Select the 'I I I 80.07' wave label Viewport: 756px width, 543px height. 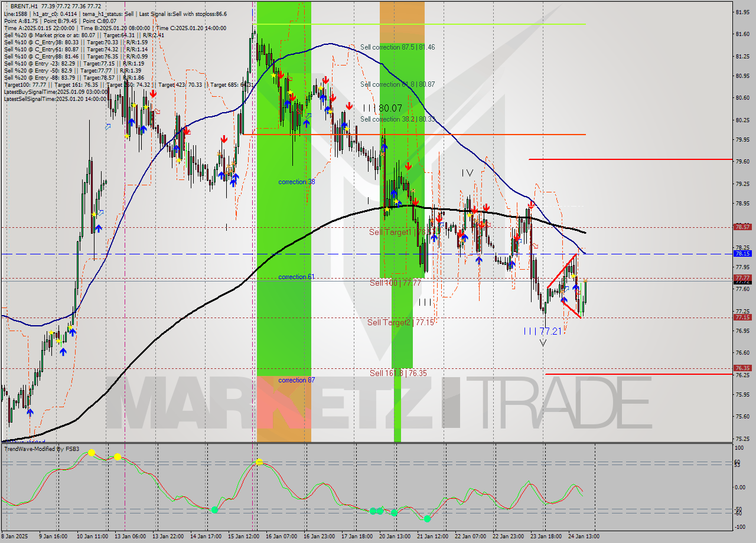point(382,109)
